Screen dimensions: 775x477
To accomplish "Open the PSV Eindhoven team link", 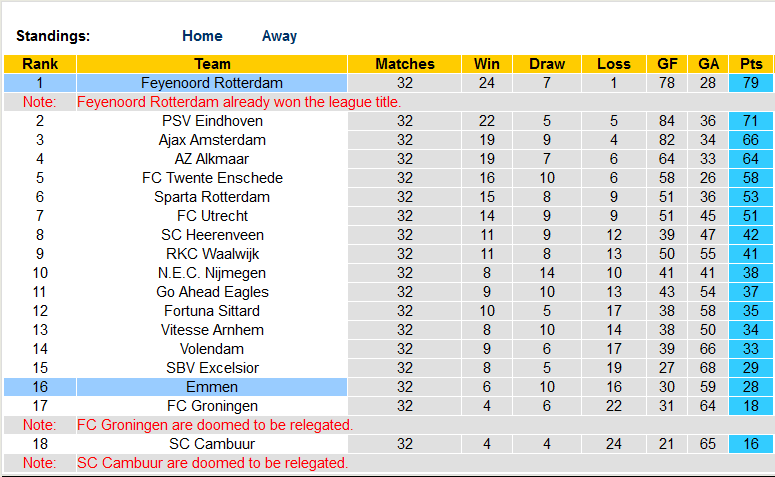I will point(212,121).
